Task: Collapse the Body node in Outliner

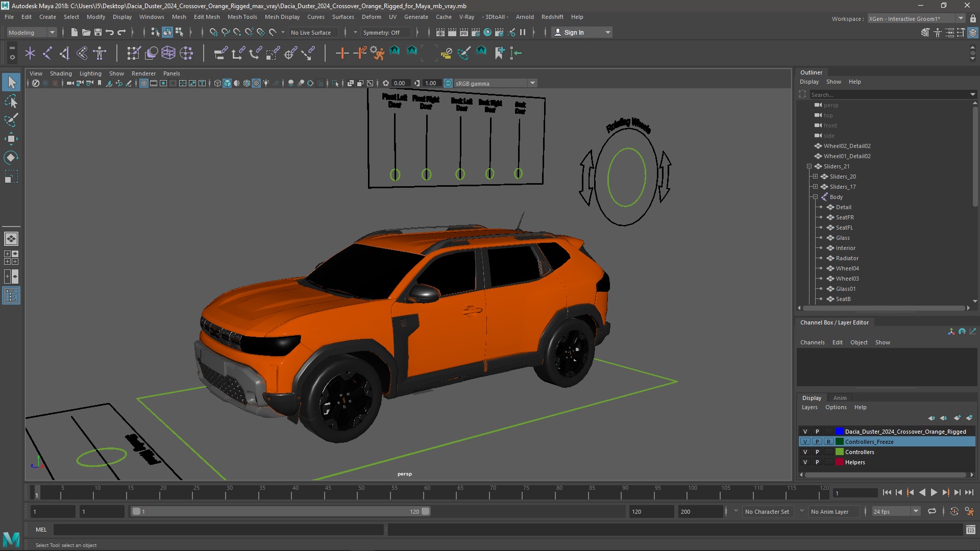Action: (x=815, y=197)
